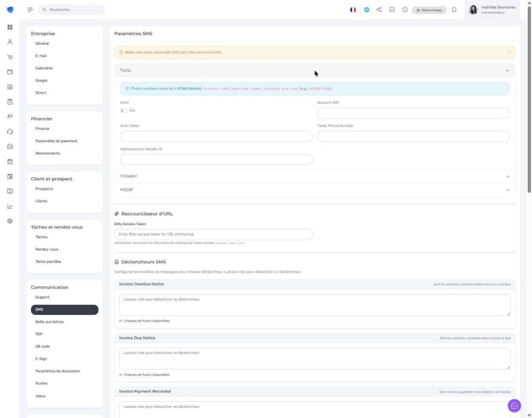Open PDF settings item
Image resolution: width=532 pixels, height=418 pixels.
pyautogui.click(x=39, y=334)
